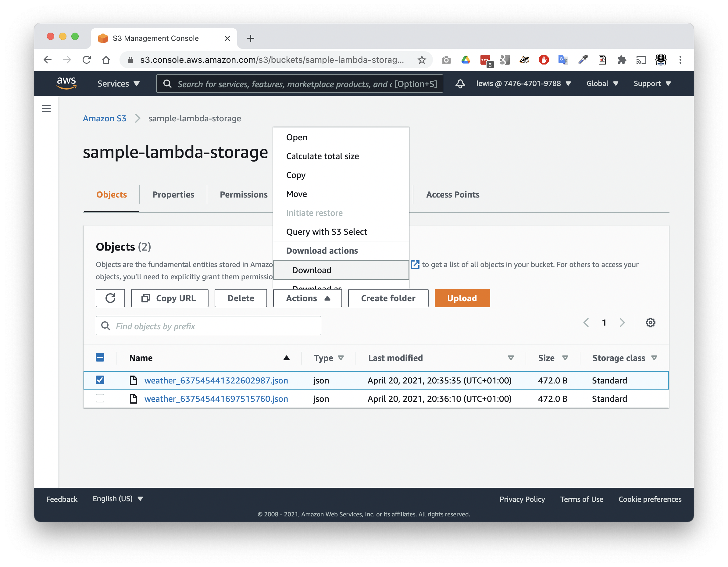Image resolution: width=728 pixels, height=567 pixels.
Task: Open the puzzle-piece extensions menu
Action: pyautogui.click(x=622, y=60)
